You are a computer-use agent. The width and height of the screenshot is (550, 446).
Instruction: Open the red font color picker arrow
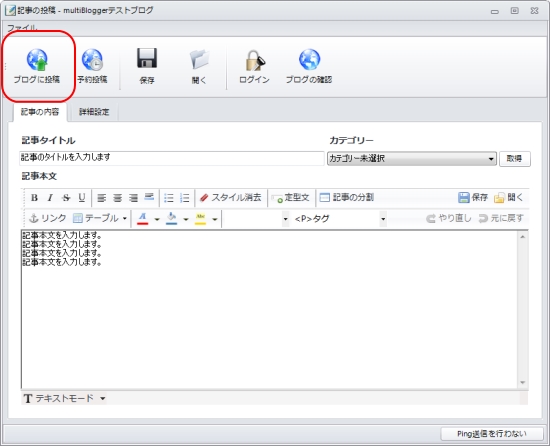157,219
